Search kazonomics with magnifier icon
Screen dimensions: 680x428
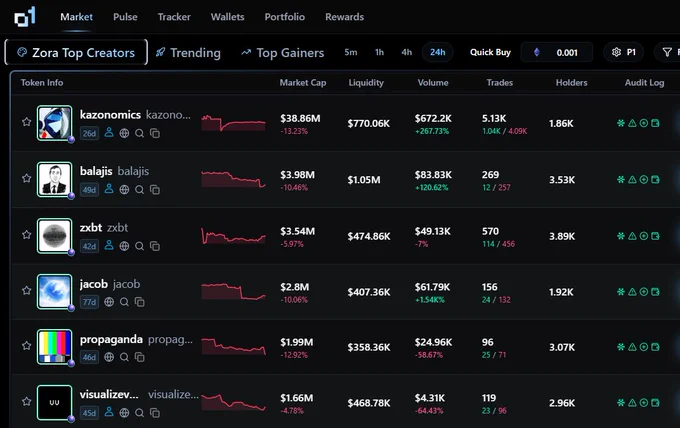(139, 133)
